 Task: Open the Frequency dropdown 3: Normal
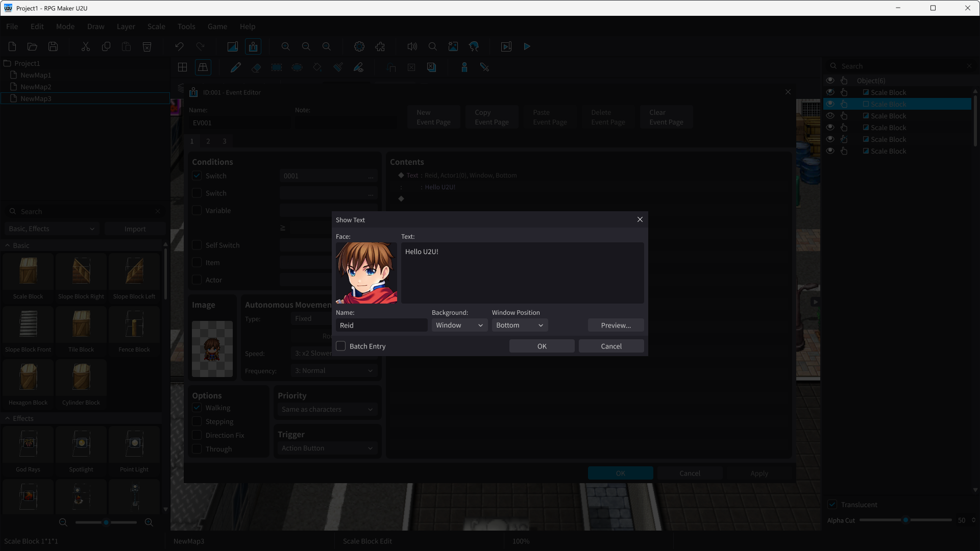tap(334, 371)
